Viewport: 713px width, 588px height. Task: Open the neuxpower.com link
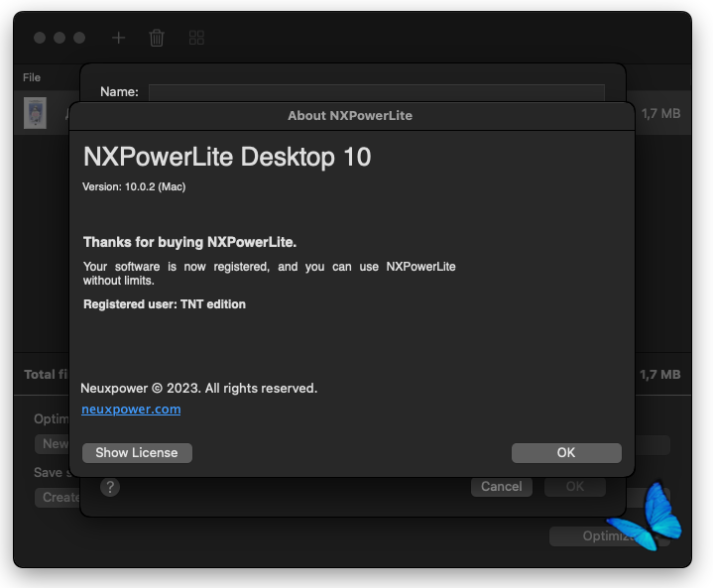[x=131, y=410]
